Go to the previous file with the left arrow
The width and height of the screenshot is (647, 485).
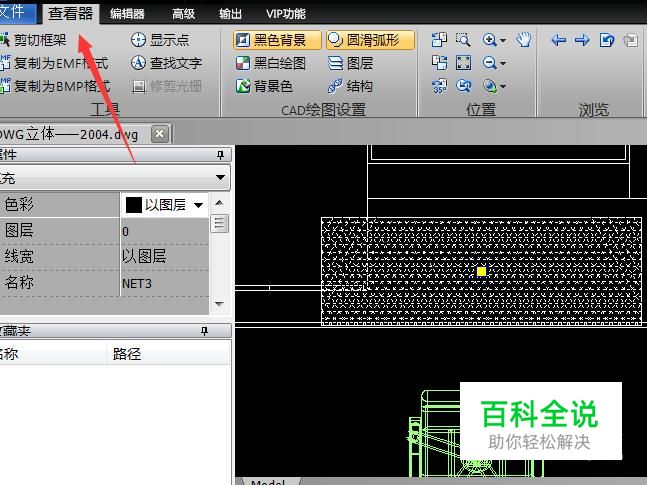click(558, 40)
